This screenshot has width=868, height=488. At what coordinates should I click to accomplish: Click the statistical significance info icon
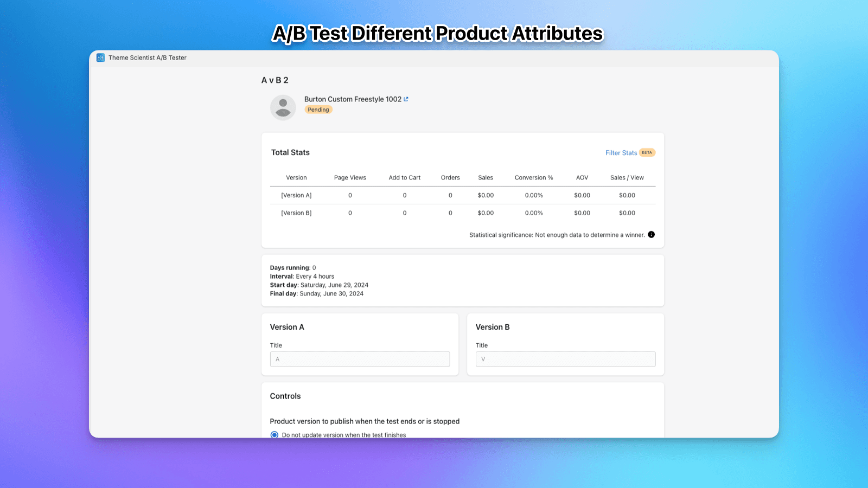pyautogui.click(x=651, y=234)
